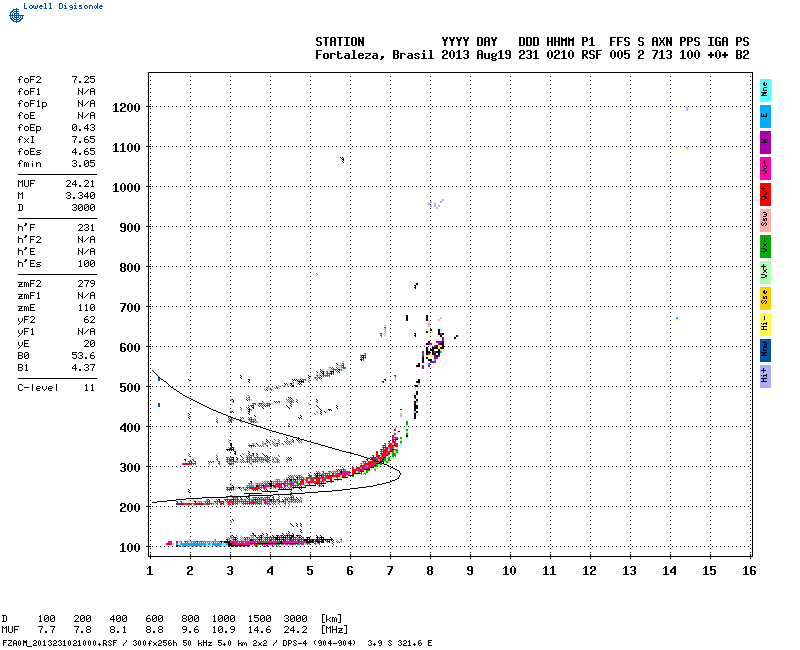Viewport: 800px width, 650px height.
Task: Select the yellow Hi- legend swatch
Action: click(765, 324)
